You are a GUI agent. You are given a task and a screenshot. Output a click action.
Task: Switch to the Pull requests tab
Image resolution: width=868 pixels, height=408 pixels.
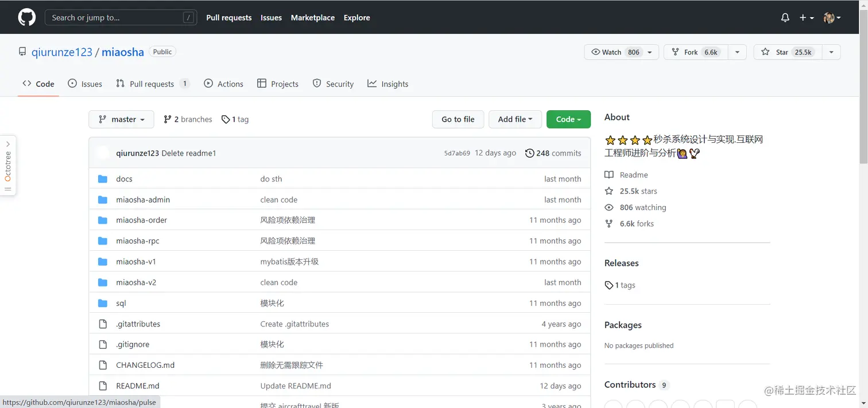[153, 84]
